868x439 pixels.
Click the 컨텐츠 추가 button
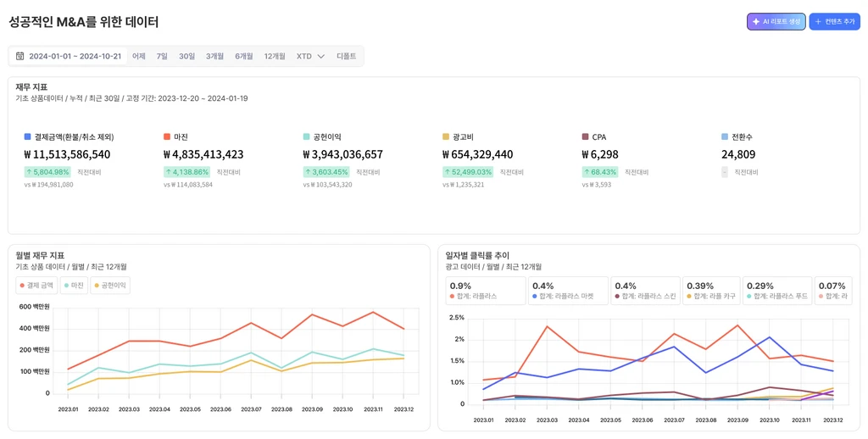pyautogui.click(x=834, y=22)
